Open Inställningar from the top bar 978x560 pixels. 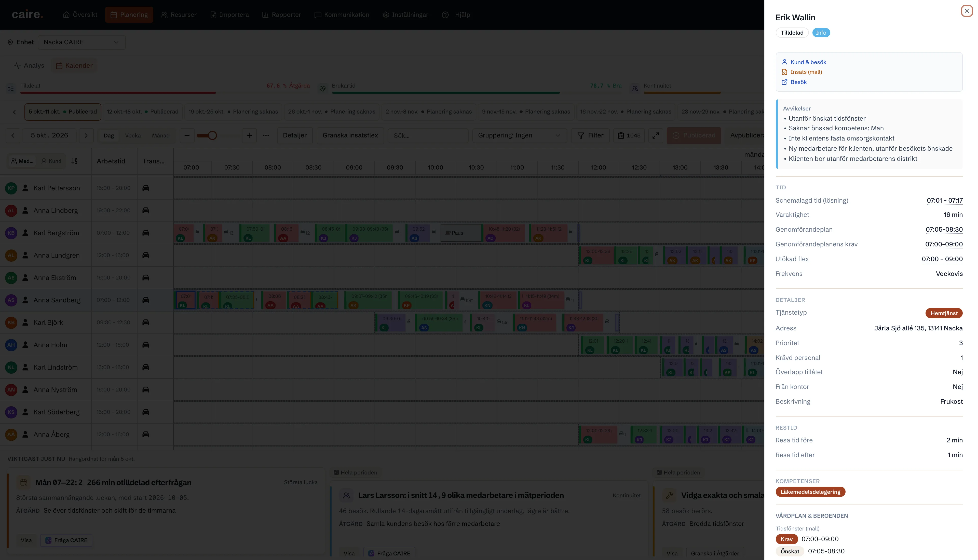pyautogui.click(x=405, y=15)
